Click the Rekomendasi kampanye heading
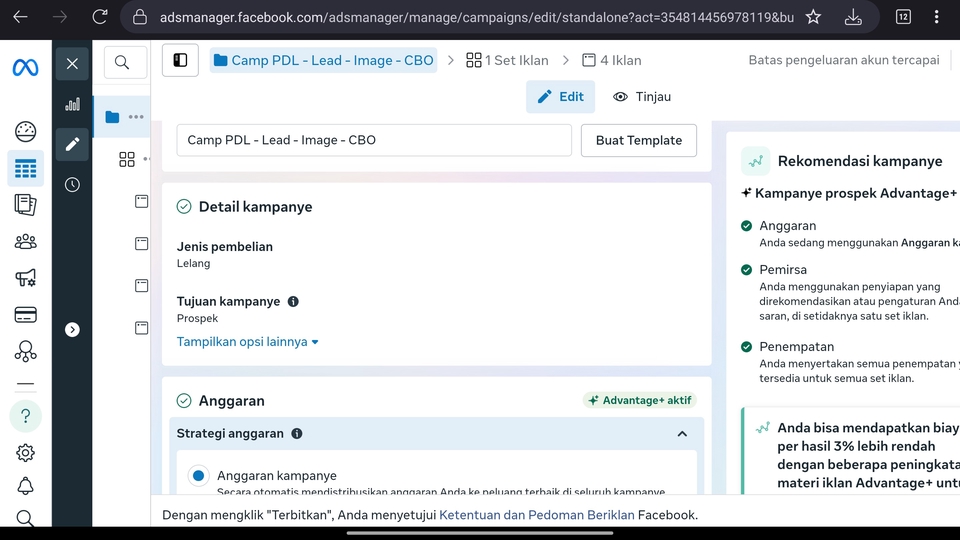Screen dimensions: 960x540 tap(860, 161)
